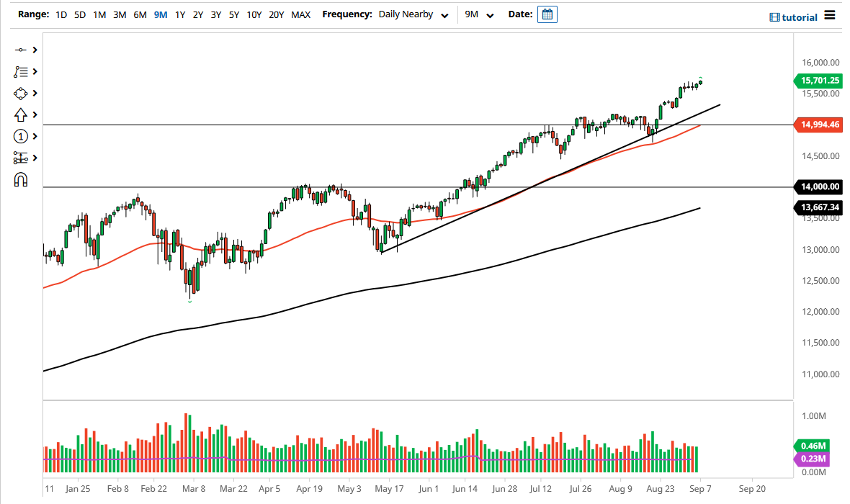
Task: Open the date picker calendar icon
Action: 547,14
